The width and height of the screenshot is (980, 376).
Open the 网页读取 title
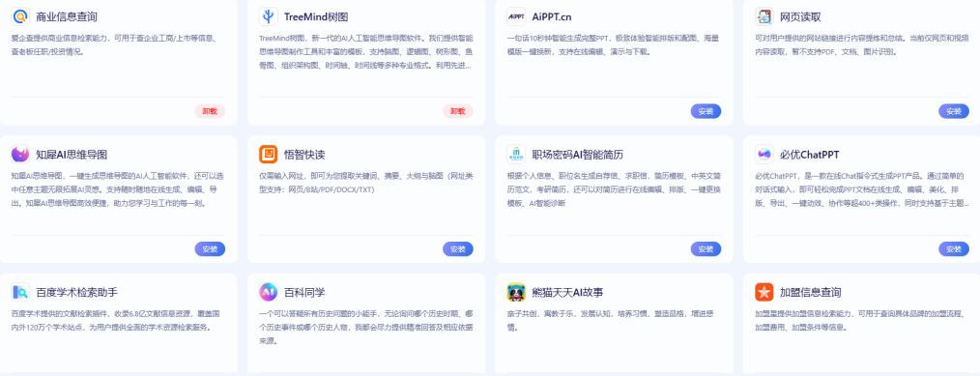(800, 16)
